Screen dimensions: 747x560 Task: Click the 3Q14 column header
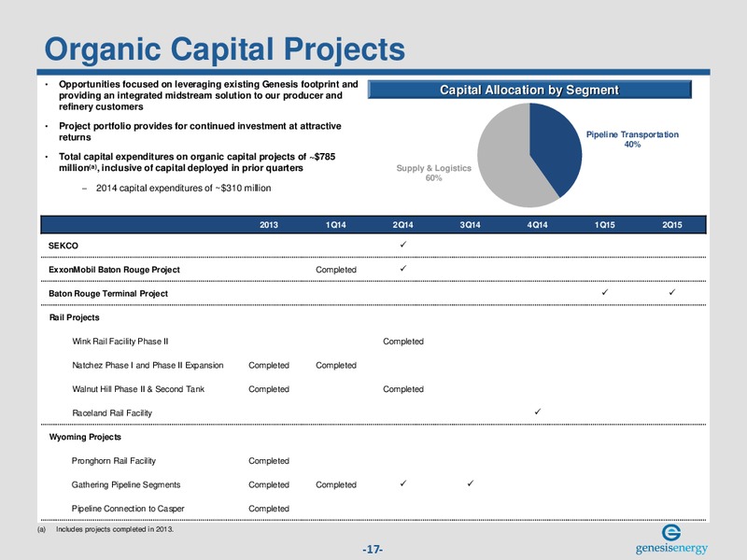coord(470,225)
